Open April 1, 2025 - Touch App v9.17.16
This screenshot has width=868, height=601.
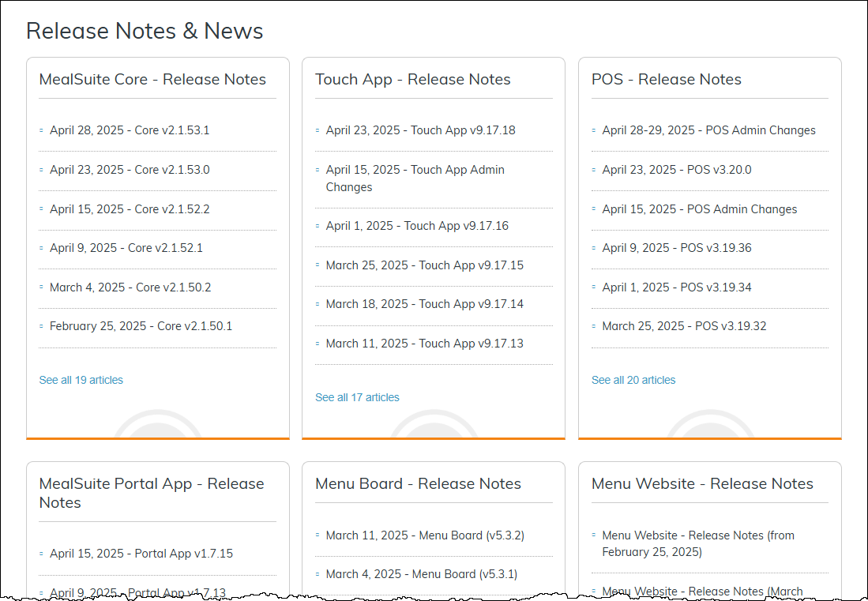[x=417, y=226]
